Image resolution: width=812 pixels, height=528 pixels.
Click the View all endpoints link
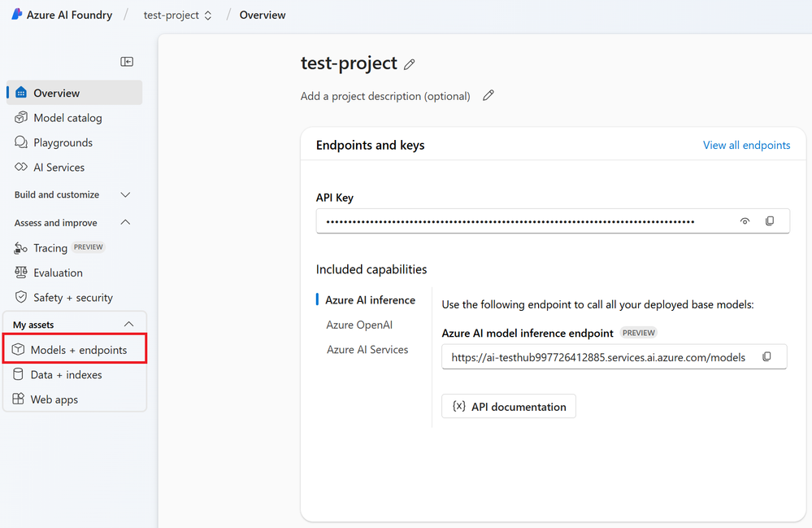[x=746, y=146]
